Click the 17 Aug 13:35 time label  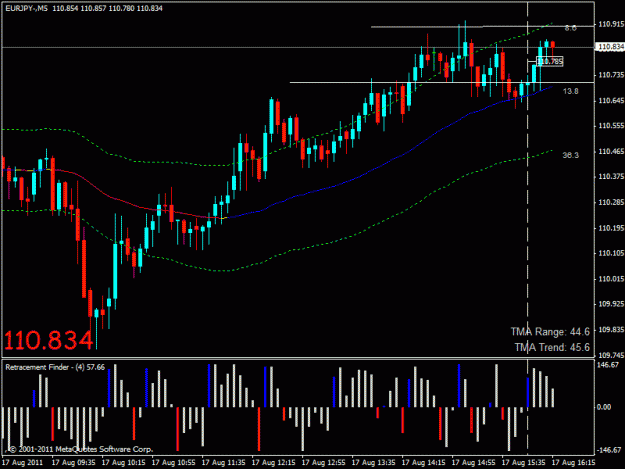(x=373, y=462)
